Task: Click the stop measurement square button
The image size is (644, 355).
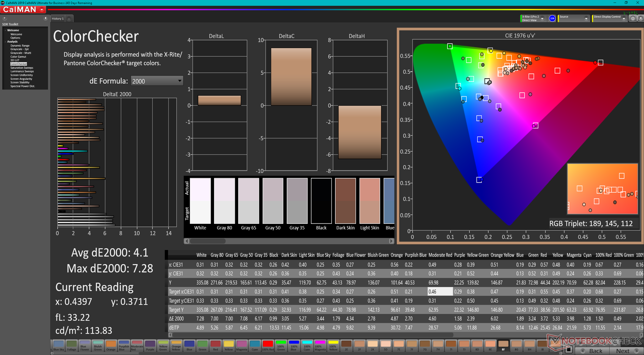Action: point(568,350)
